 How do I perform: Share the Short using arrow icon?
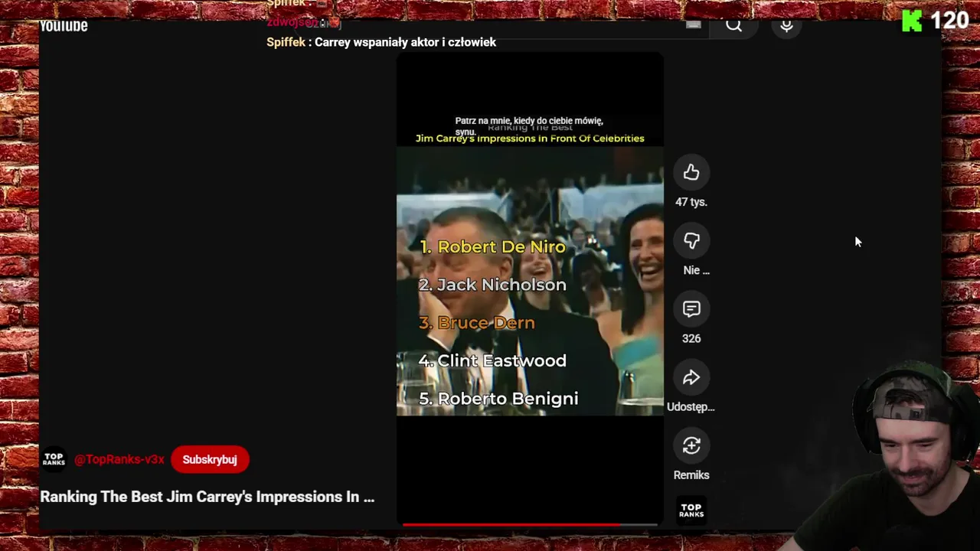(691, 377)
